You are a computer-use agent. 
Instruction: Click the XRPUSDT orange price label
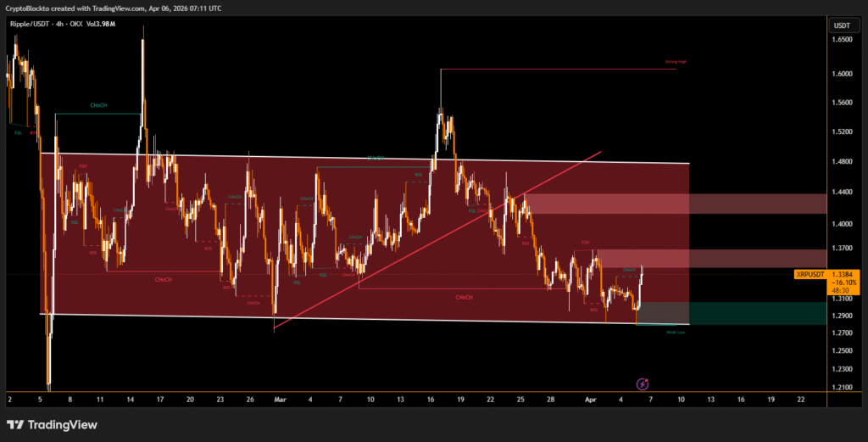pyautogui.click(x=815, y=274)
